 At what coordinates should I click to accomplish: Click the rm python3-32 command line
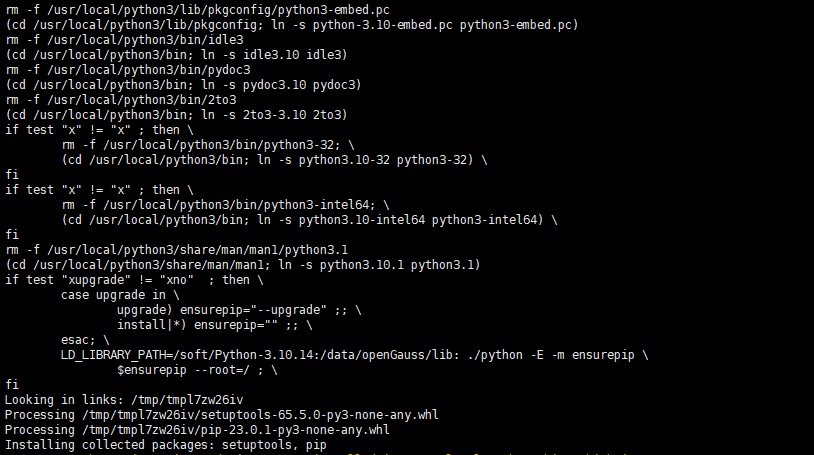pyautogui.click(x=208, y=144)
